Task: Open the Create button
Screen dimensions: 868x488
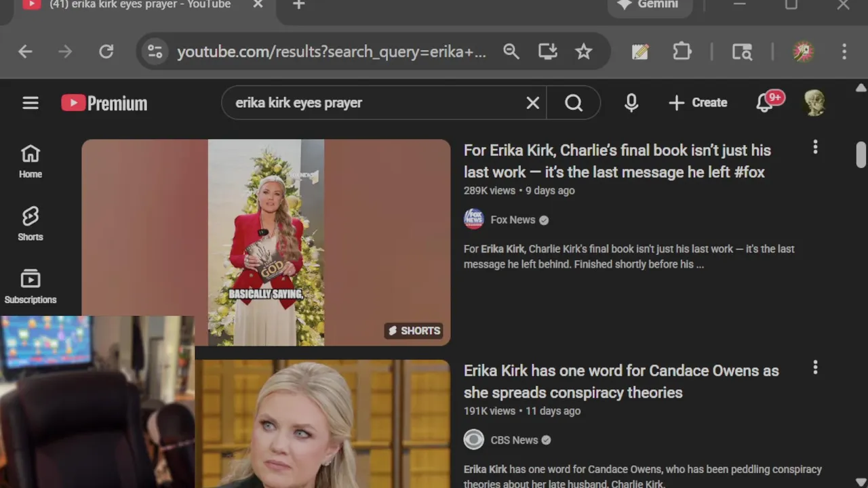Action: [698, 103]
